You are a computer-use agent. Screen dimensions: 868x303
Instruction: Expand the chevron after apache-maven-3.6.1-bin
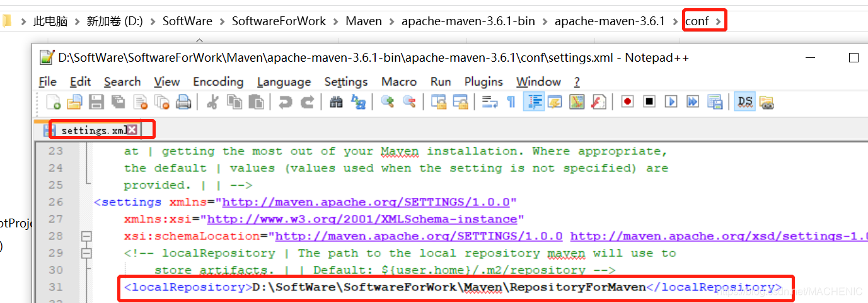click(x=545, y=21)
